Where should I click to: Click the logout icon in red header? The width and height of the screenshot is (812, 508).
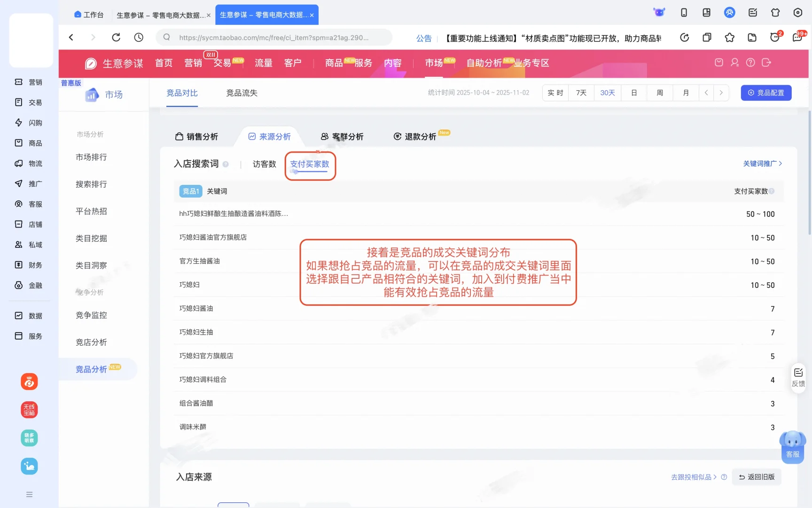(x=766, y=63)
